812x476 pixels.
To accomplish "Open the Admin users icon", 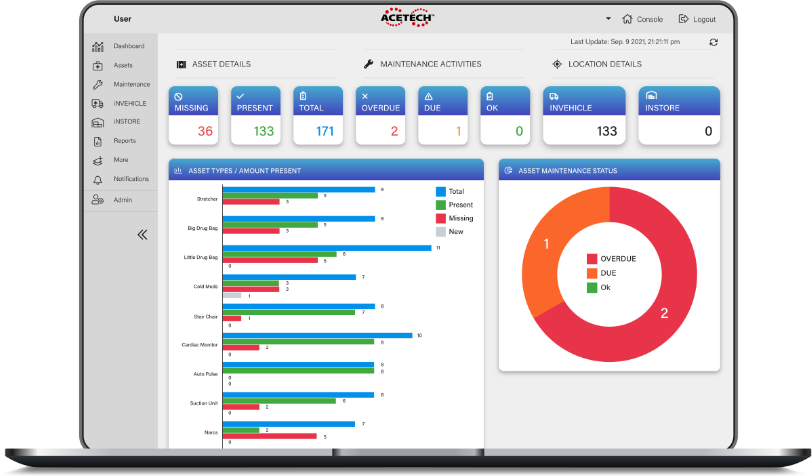I will (97, 199).
